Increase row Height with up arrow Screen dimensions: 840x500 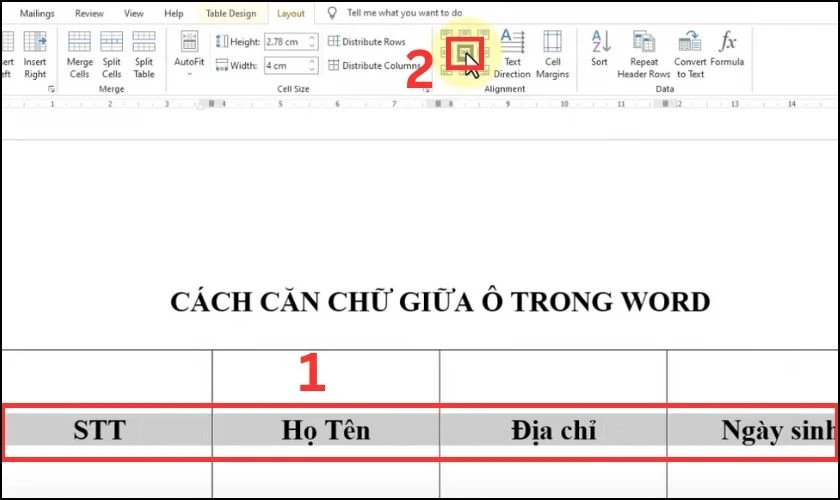point(312,38)
